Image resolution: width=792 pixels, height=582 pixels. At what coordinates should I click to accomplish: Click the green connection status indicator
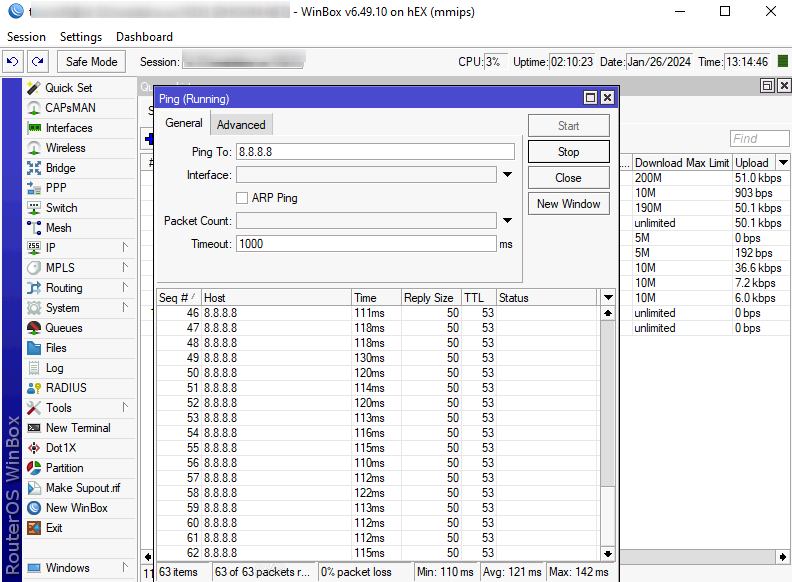(x=782, y=62)
